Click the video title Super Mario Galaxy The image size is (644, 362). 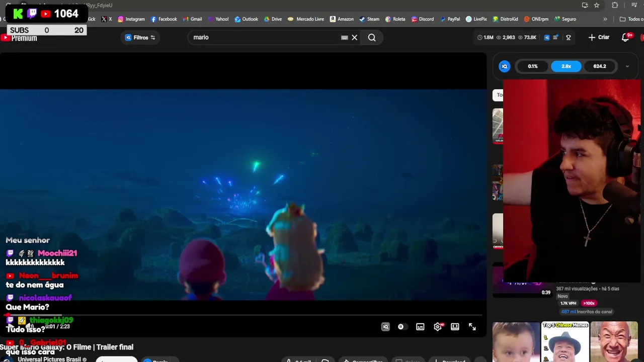click(x=66, y=347)
